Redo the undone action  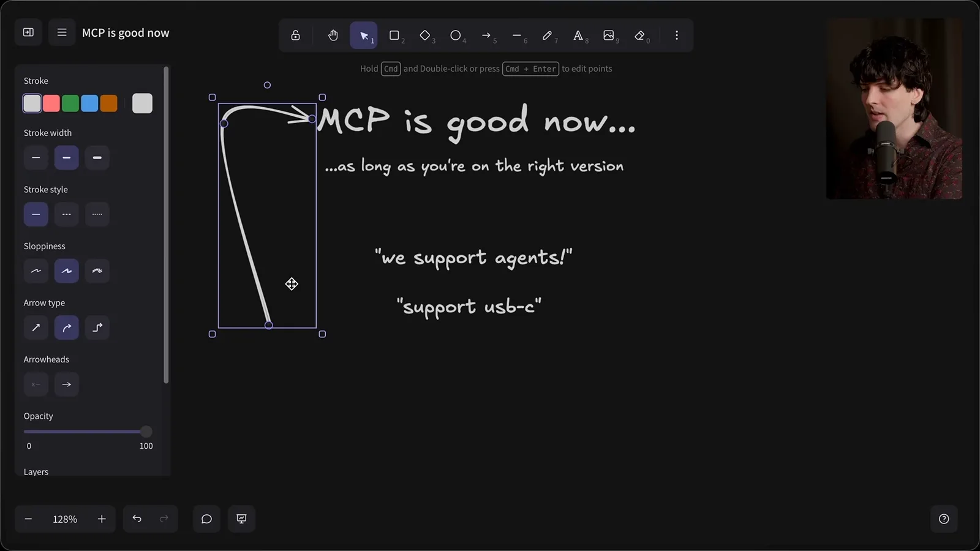pos(164,519)
